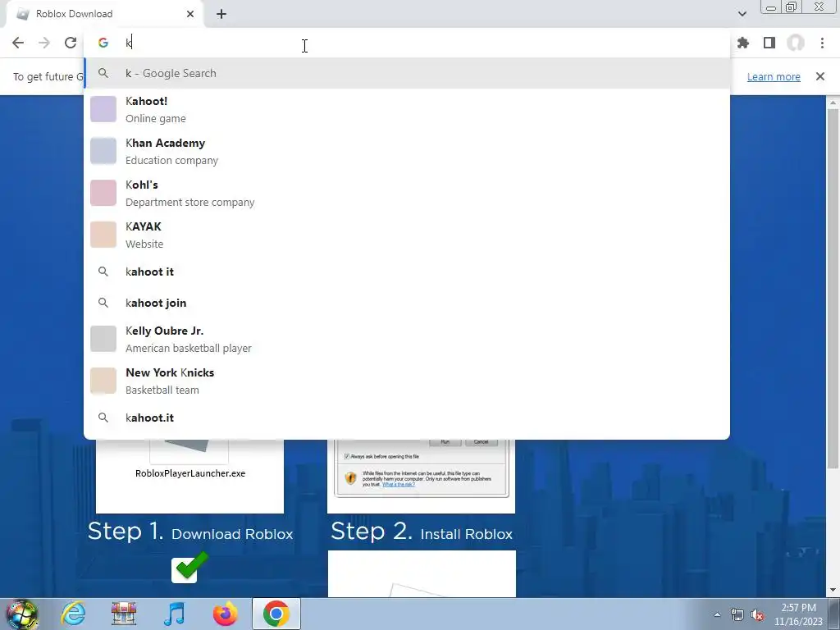This screenshot has height=630, width=840.
Task: Open the Learn more link
Action: pyautogui.click(x=774, y=76)
